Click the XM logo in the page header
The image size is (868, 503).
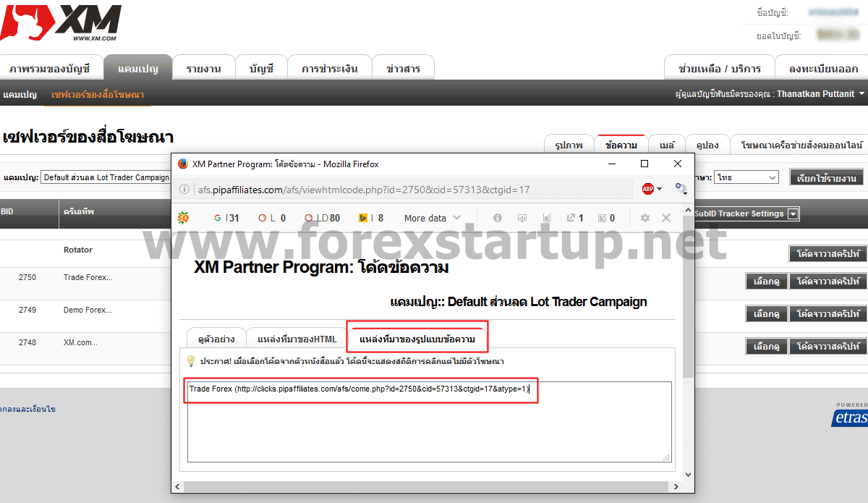click(61, 23)
